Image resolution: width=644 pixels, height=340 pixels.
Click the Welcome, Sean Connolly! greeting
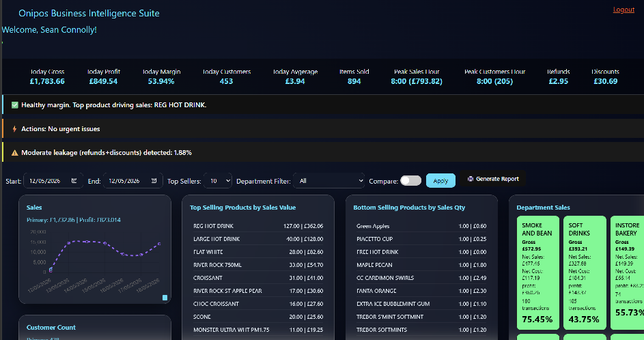[49, 29]
